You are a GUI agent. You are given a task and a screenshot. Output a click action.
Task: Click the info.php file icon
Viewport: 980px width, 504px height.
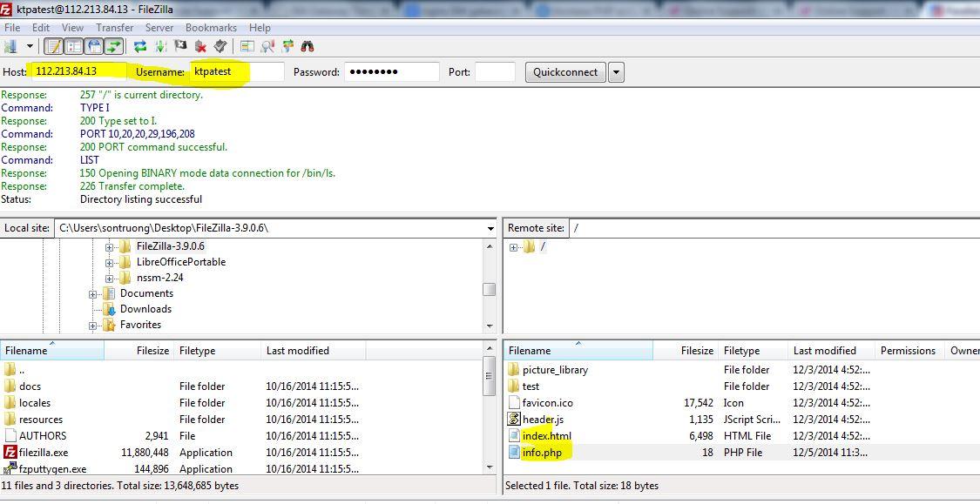click(514, 452)
